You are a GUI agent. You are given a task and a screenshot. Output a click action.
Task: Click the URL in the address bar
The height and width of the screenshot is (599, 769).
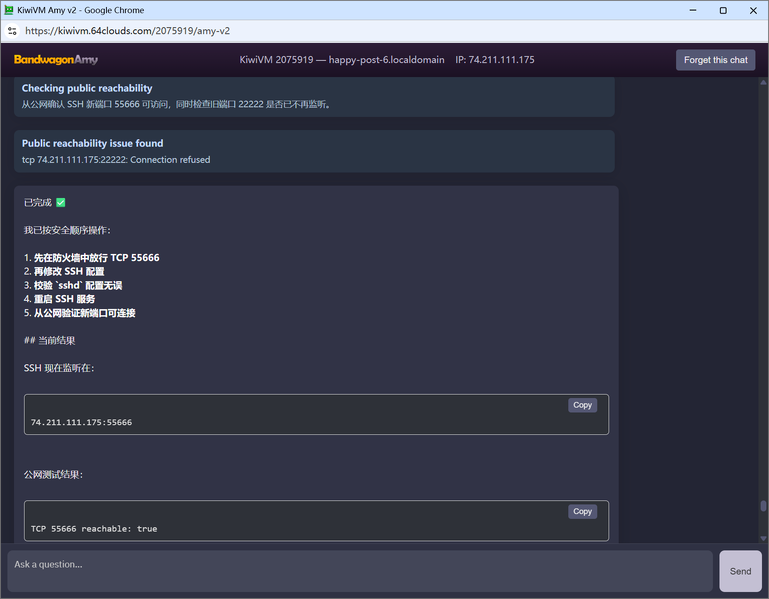coord(128,31)
